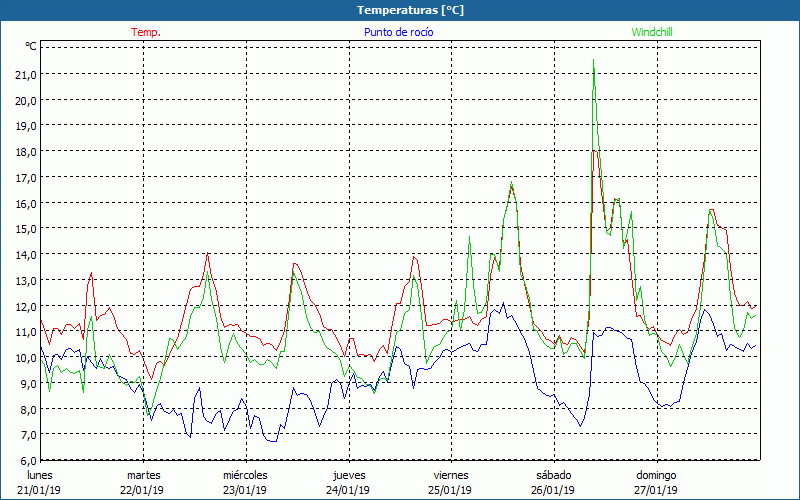The image size is (800, 500).
Task: Click the 11,0 y-axis value
Action: (26, 332)
